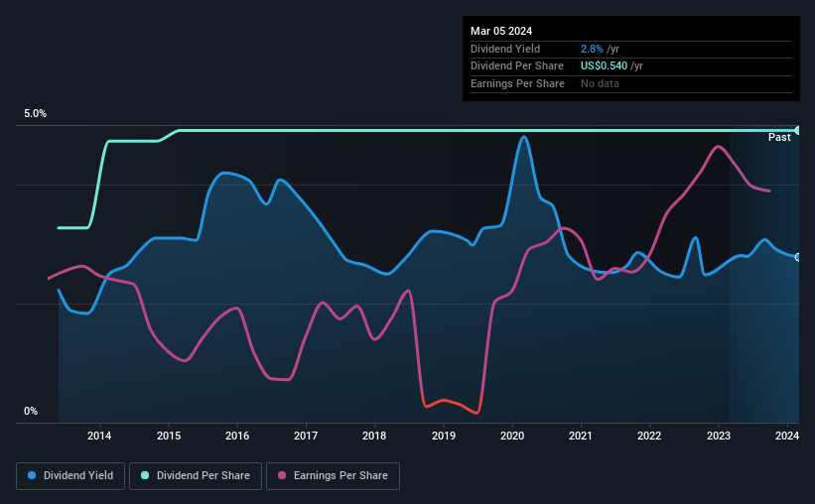Click the 2.8% dividend yield value
This screenshot has height=504, width=815.
pyautogui.click(x=592, y=49)
